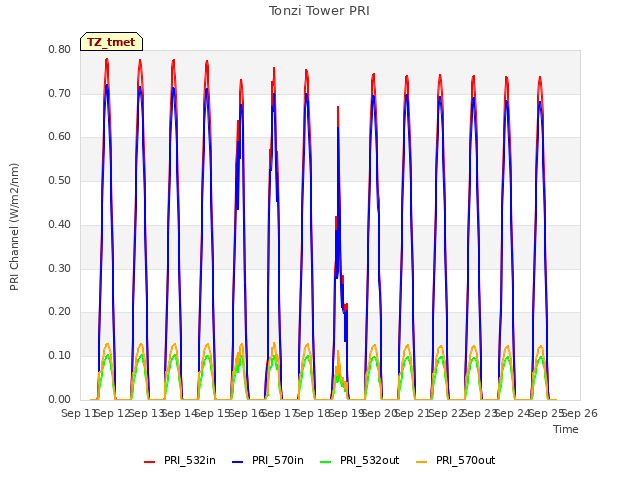
Task: Click the 0.40 y-axis tick value
Action: (60, 224)
